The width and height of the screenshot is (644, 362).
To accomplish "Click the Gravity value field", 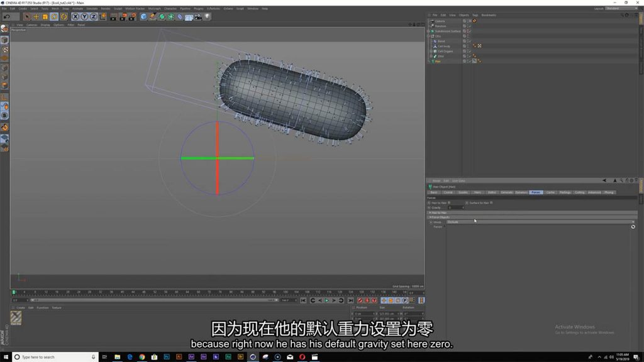I will point(455,207).
